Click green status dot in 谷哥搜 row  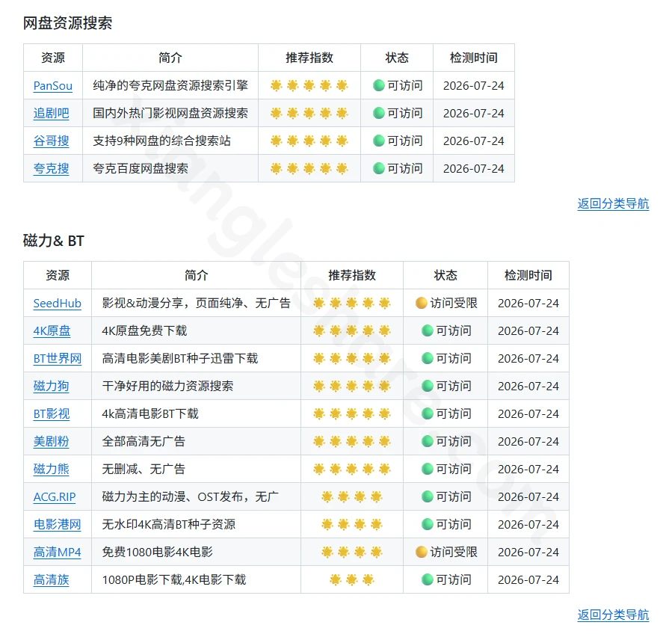379,141
